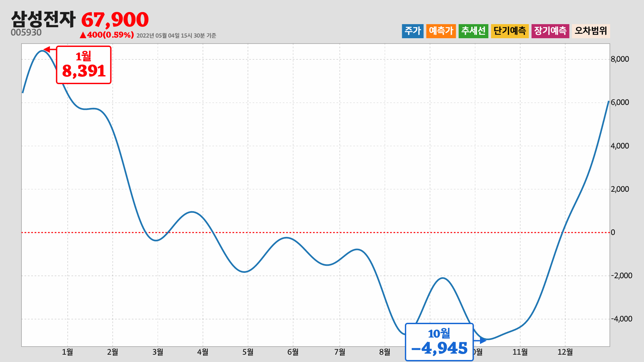The height and width of the screenshot is (362, 644).
Task: Click the 주가 legend label
Action: click(413, 31)
